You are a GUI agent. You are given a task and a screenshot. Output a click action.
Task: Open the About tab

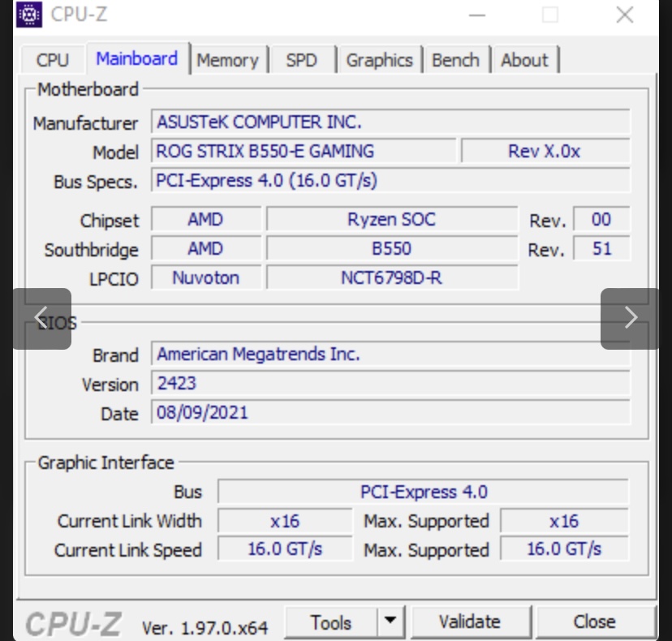click(524, 60)
